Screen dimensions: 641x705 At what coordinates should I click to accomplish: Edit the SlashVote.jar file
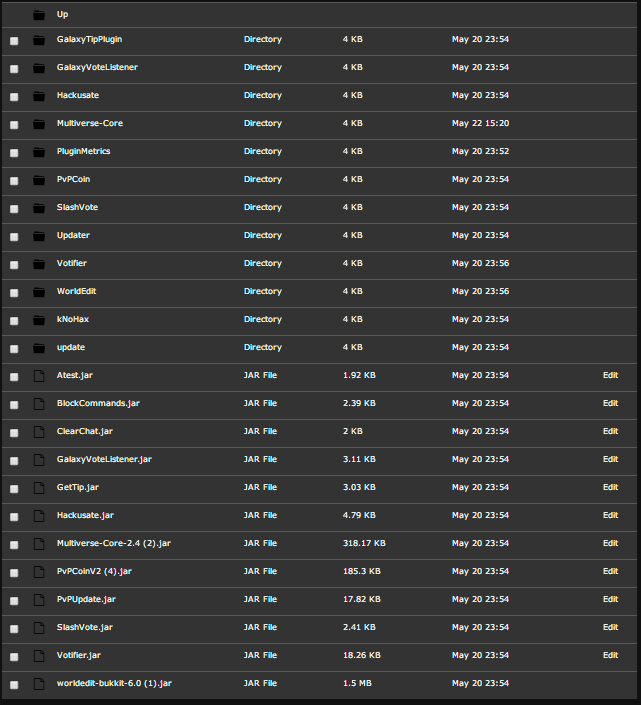tap(610, 627)
